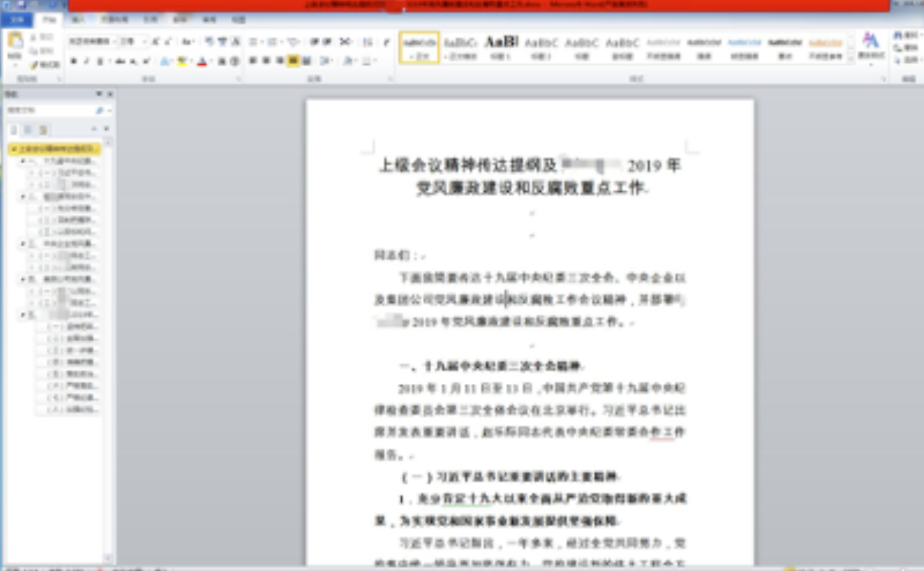The image size is (924, 571).
Task: Apply the Heading 1 (标题 1) style
Action: click(500, 47)
